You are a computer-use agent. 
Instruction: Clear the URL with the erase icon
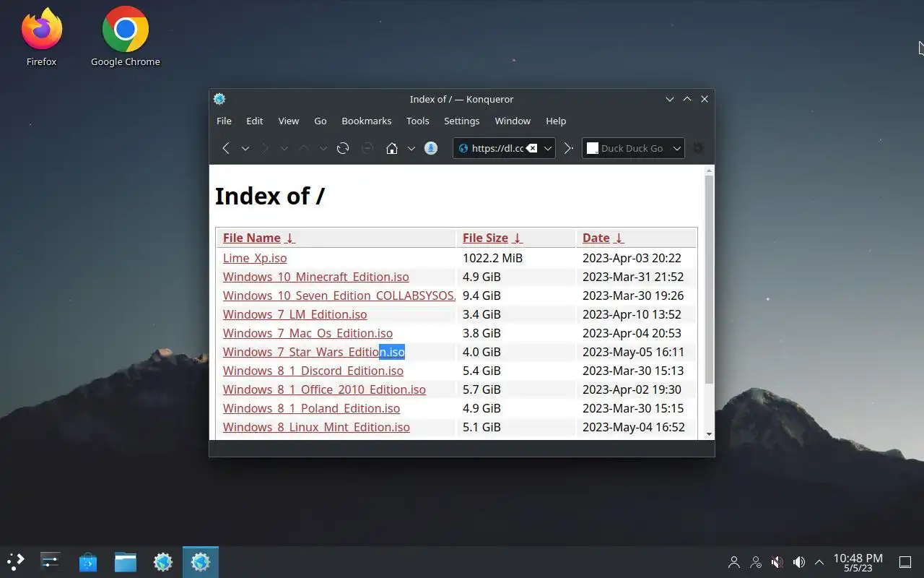pyautogui.click(x=531, y=148)
